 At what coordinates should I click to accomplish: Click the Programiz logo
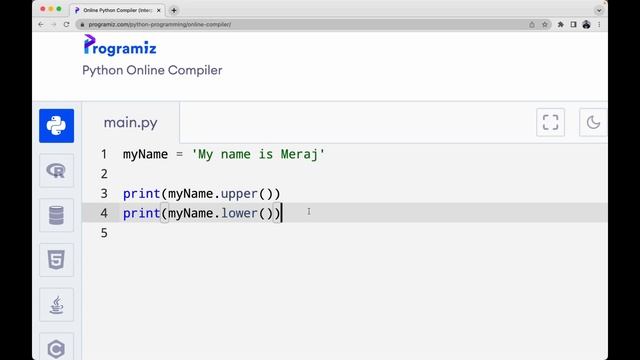[120, 45]
